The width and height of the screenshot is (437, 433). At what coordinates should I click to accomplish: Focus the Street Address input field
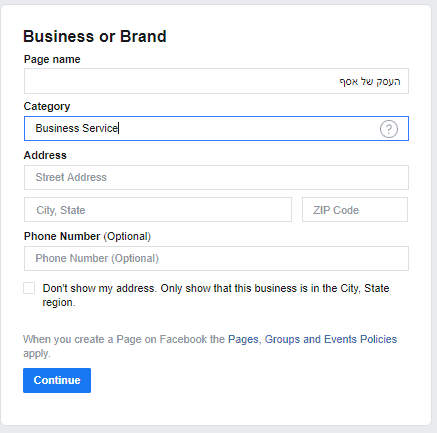(x=216, y=177)
